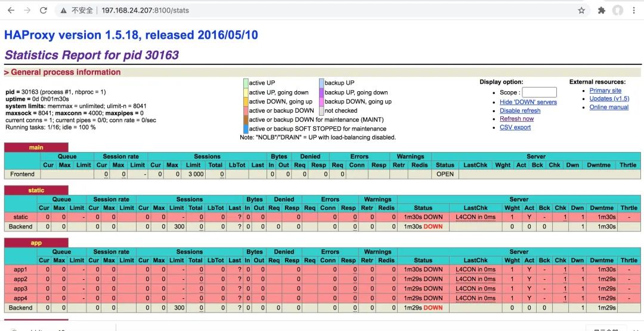Click the Refresh now link
Viewport: 644px width, 331px height.
516,119
